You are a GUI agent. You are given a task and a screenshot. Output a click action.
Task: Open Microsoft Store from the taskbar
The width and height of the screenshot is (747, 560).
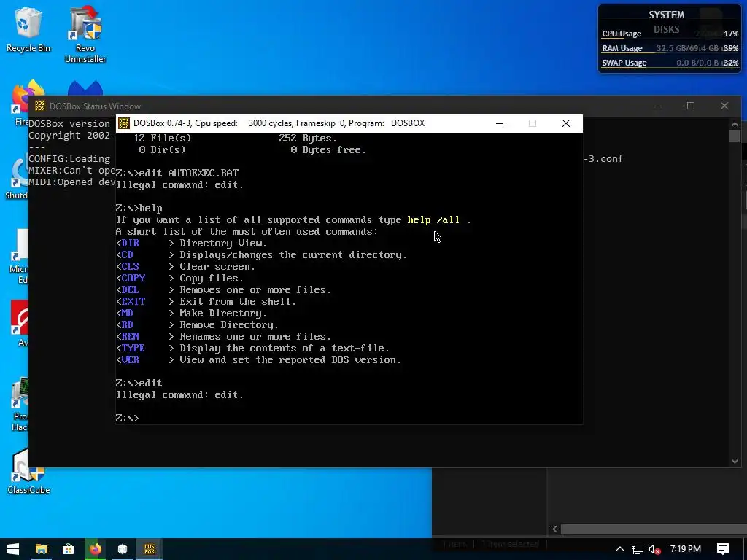coord(68,549)
